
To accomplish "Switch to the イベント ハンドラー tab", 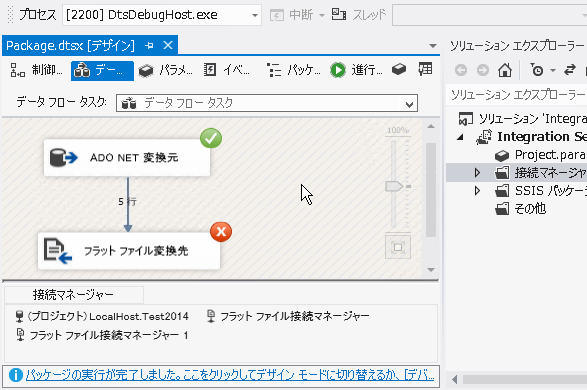I will 226,70.
